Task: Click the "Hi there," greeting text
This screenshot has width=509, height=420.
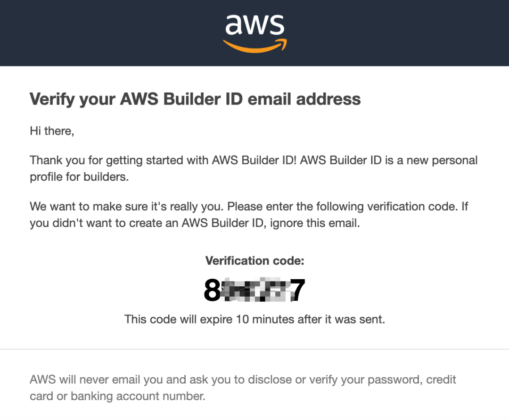Action: click(52, 131)
